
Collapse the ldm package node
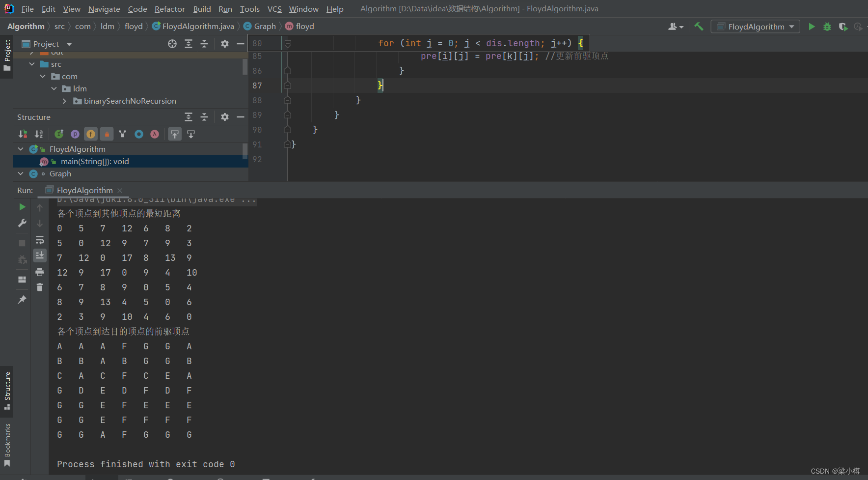[x=54, y=89]
